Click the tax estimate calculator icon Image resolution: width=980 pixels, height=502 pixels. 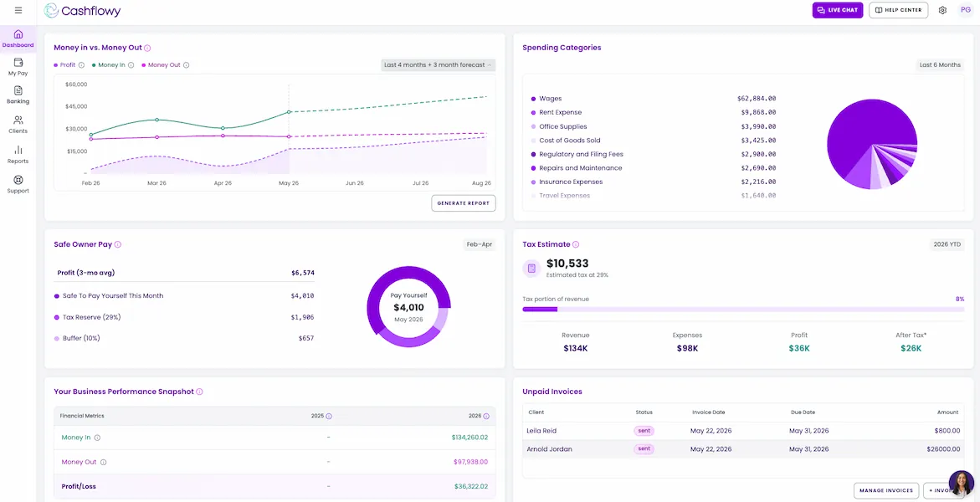coord(531,269)
